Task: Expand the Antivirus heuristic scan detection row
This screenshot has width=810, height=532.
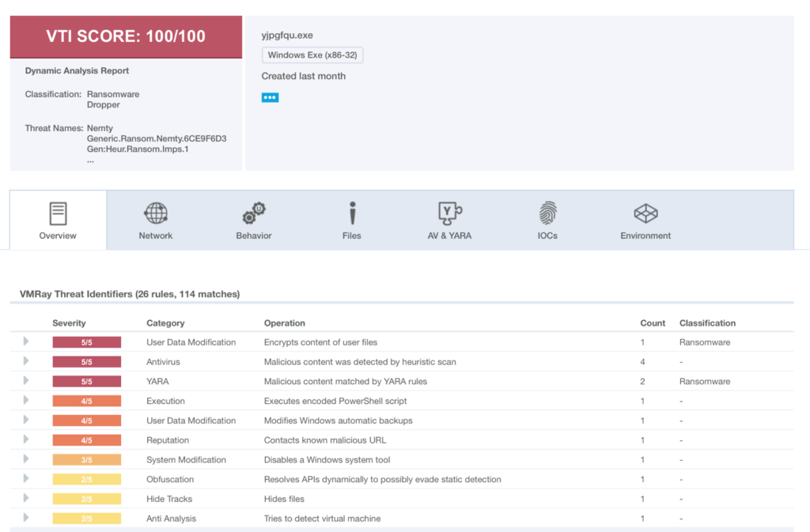Action: [25, 361]
